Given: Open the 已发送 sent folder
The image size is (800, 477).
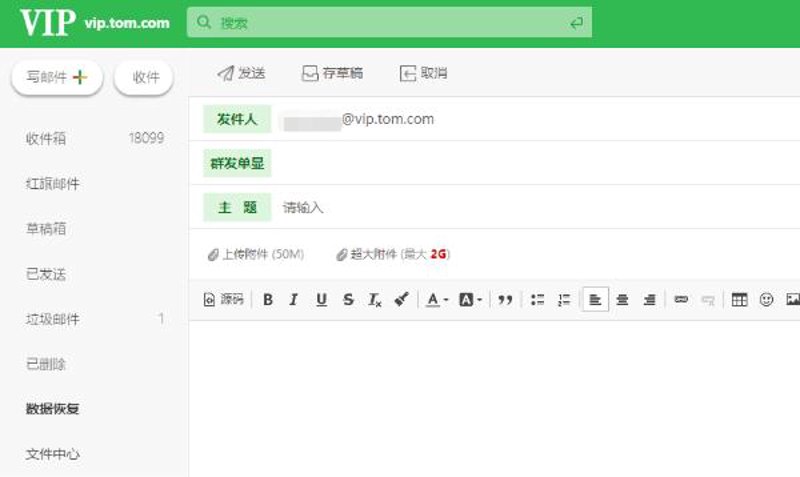Looking at the screenshot, I should coord(46,274).
